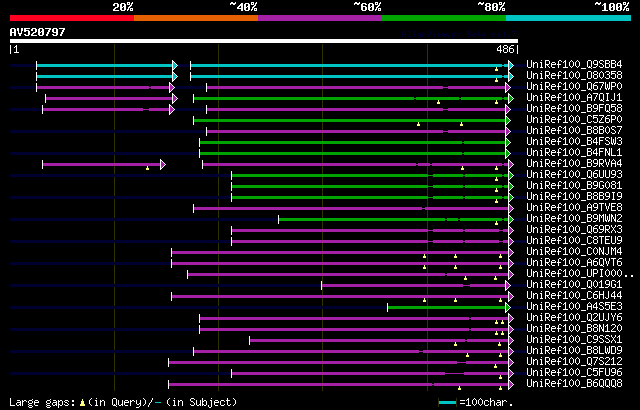
Task: Click the purple arrowhead ending A7QIJ1's left segment
Action: (175, 98)
